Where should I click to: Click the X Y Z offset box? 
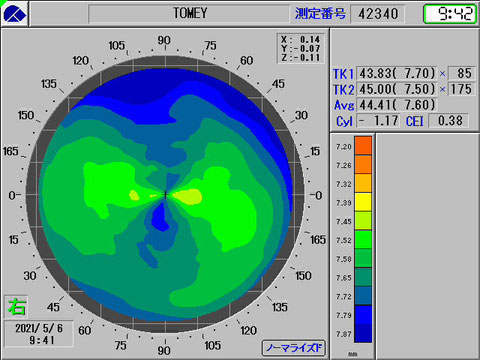tap(300, 48)
